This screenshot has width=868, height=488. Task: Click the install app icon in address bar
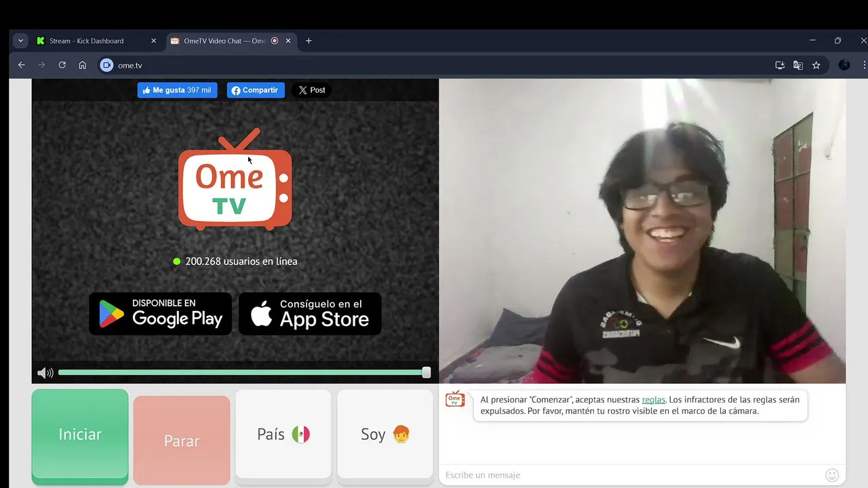[x=780, y=65]
